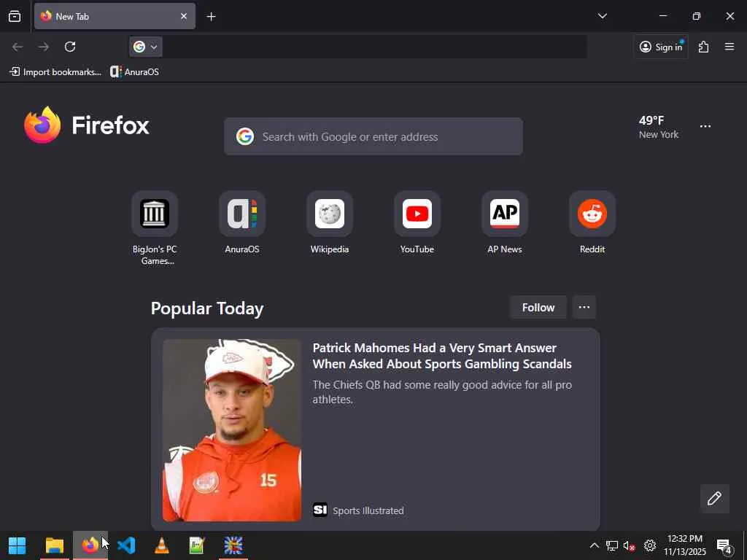747x560 pixels.
Task: Click the muted volume tray icon
Action: (x=629, y=545)
